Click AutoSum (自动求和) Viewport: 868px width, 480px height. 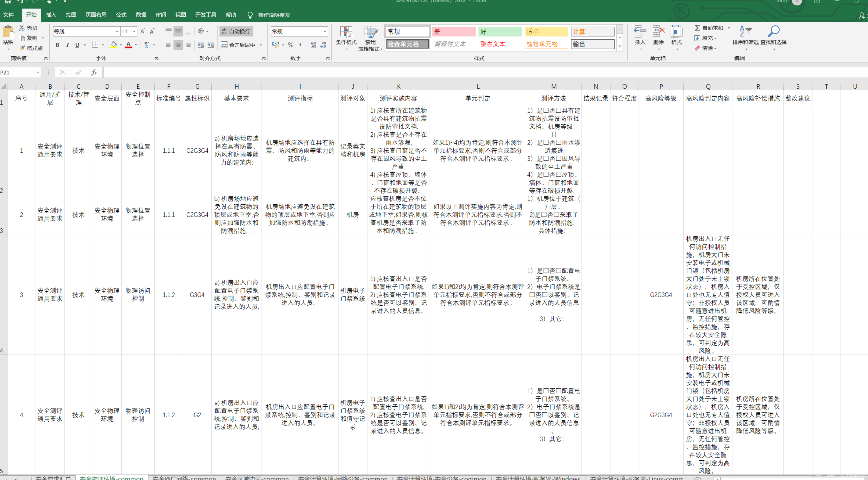pos(709,28)
